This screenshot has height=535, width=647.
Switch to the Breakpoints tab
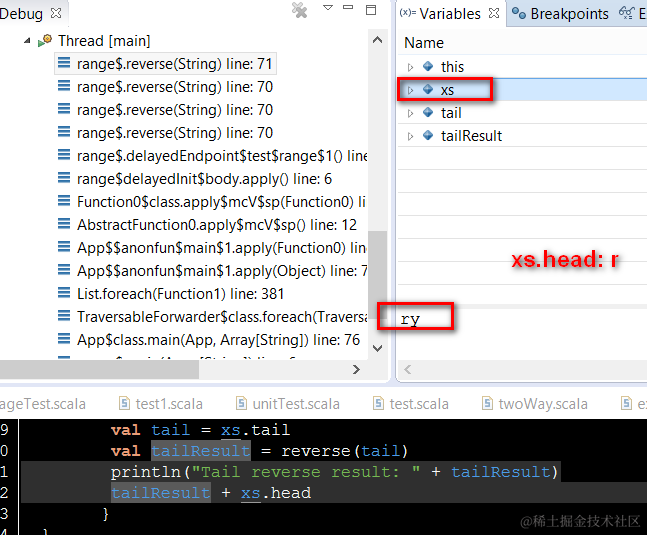pos(569,14)
